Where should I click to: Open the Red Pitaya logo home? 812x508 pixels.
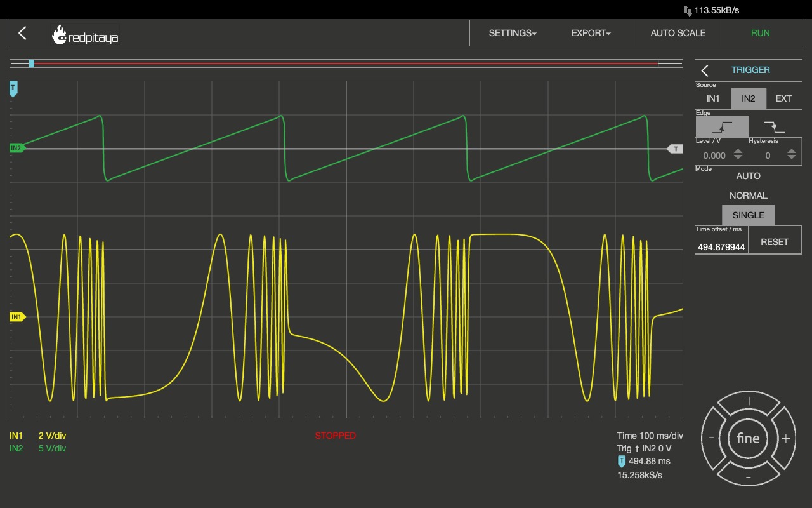coord(85,34)
